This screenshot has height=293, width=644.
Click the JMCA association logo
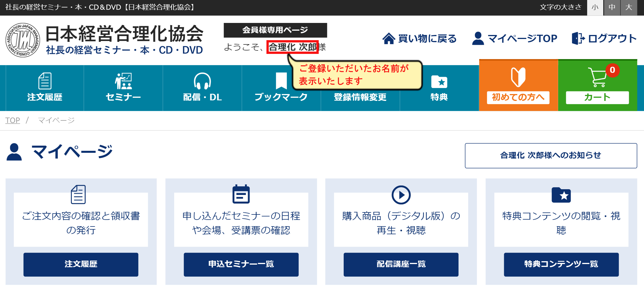[23, 40]
